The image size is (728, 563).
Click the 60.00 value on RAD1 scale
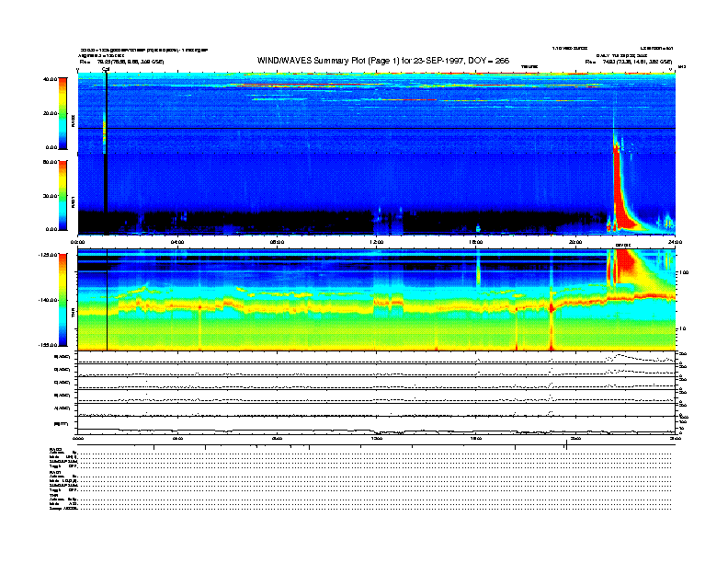pyautogui.click(x=50, y=162)
